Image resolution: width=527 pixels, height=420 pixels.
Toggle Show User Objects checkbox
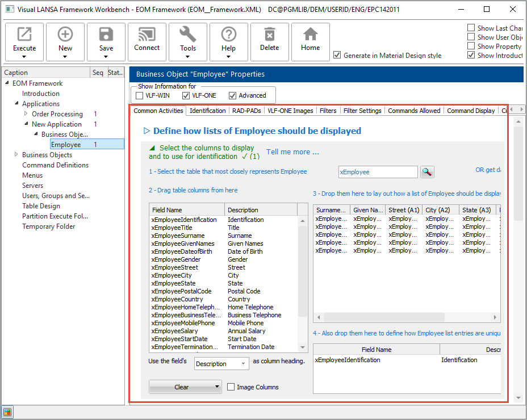click(471, 37)
